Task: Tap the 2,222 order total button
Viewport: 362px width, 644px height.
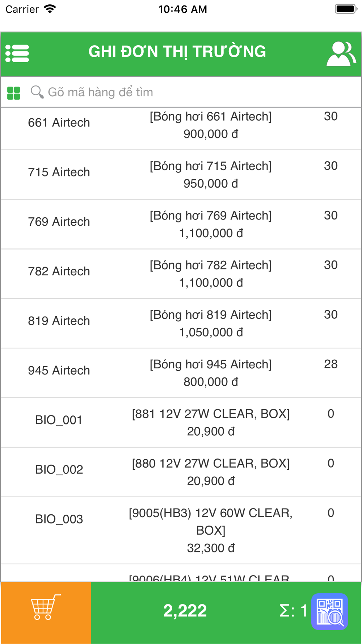Action: [185, 611]
